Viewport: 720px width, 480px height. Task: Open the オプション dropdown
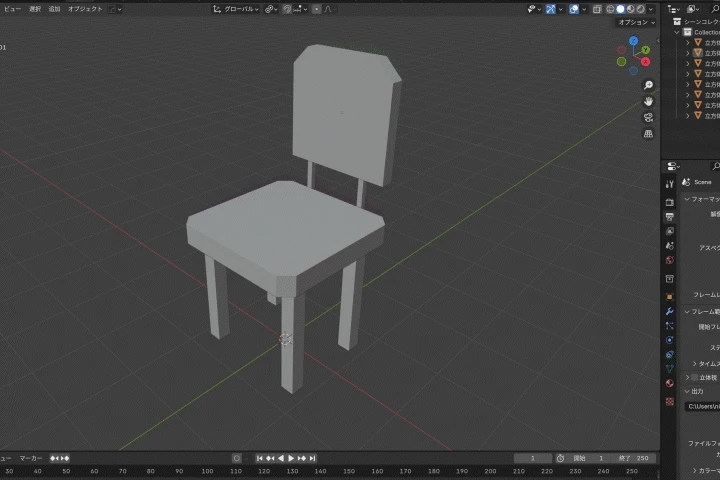click(x=636, y=22)
